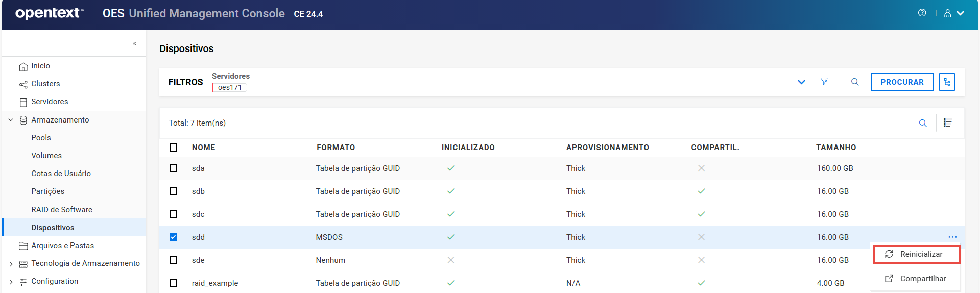Click device name sde
The image size is (980, 293).
(x=198, y=260)
